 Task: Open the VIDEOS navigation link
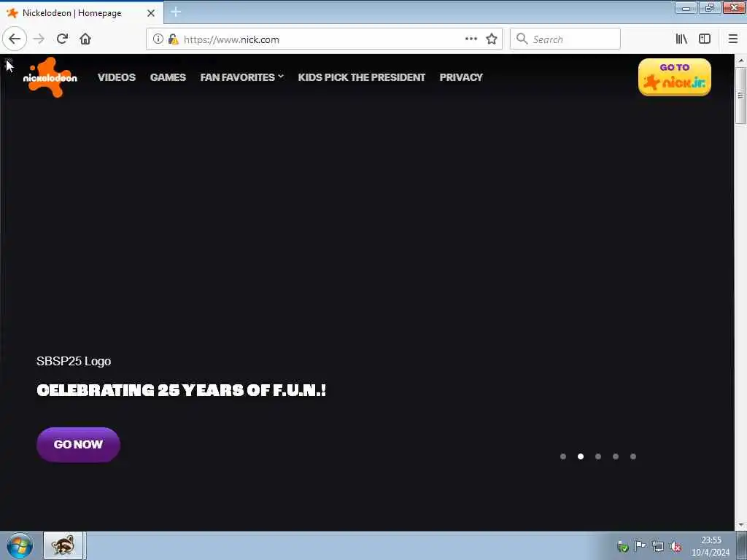click(x=117, y=77)
